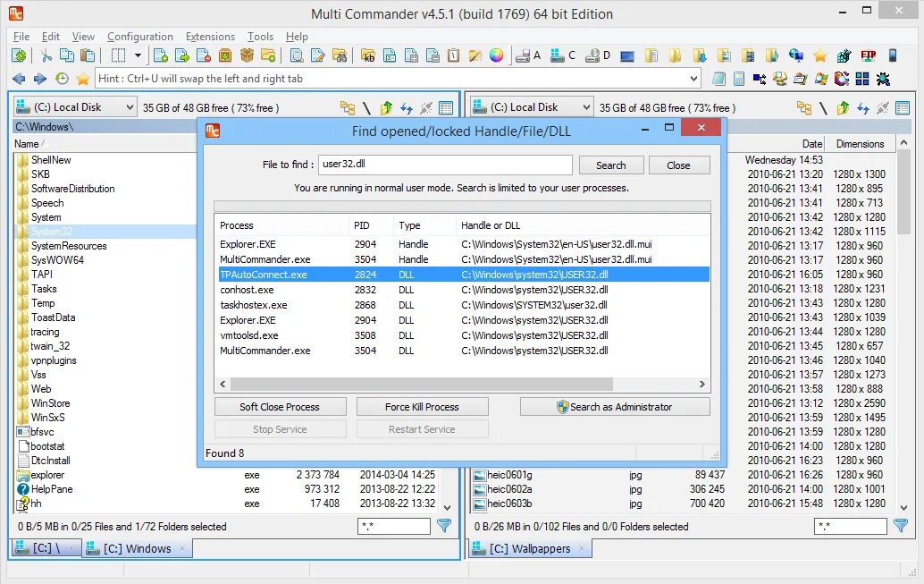Screen dimensions: 924x584
Task: Click left panel folder tree icon
Action: [x=348, y=107]
